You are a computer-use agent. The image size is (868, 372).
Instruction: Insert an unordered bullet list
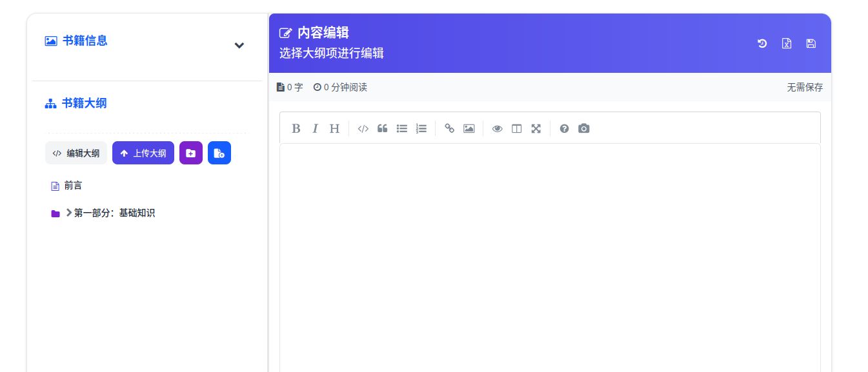tap(402, 128)
